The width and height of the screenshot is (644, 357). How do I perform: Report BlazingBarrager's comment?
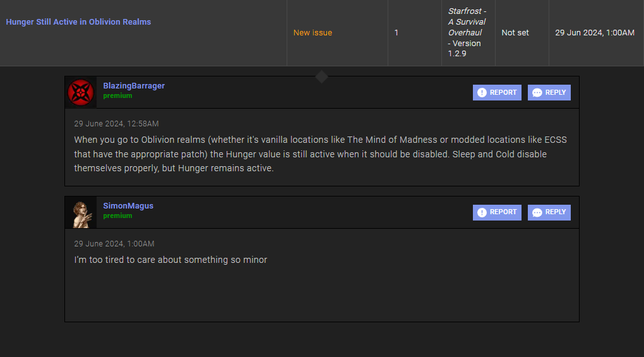(497, 92)
